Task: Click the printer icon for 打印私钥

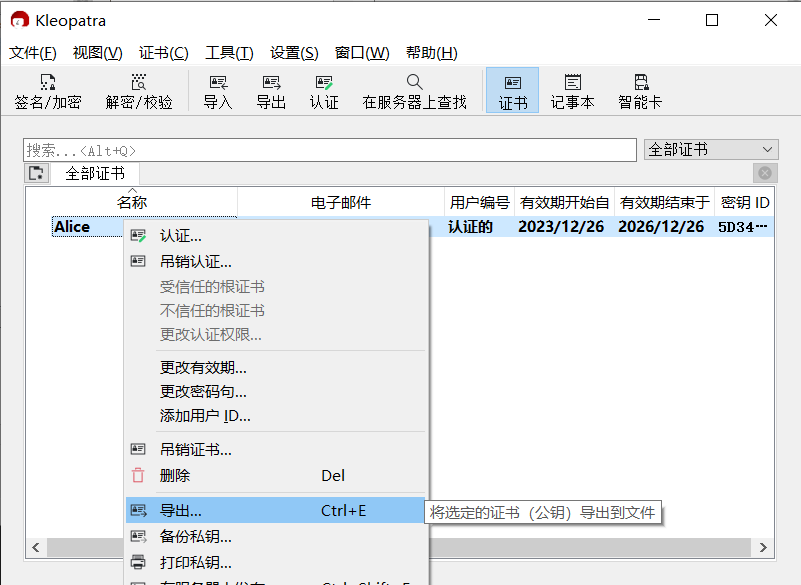Action: pos(138,562)
